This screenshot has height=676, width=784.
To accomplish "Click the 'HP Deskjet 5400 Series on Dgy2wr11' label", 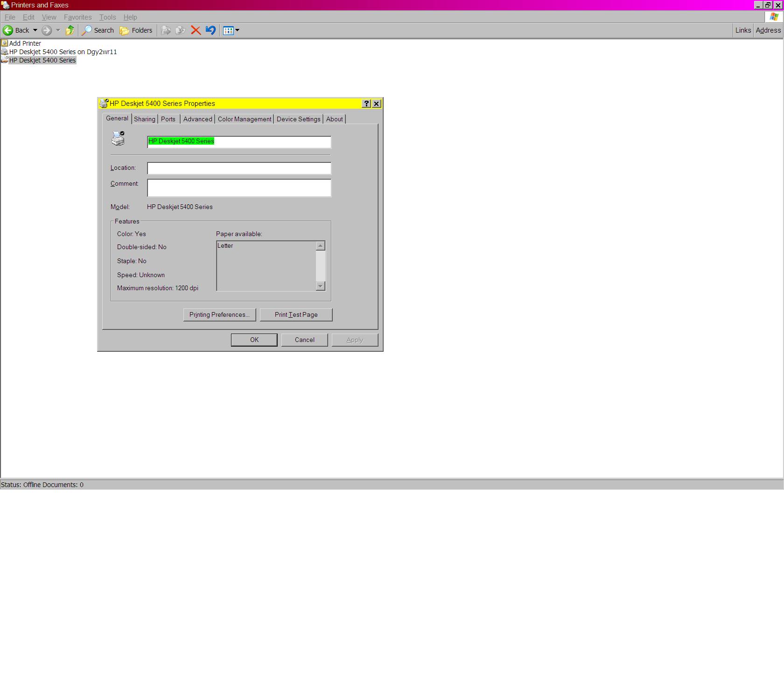I will point(63,52).
